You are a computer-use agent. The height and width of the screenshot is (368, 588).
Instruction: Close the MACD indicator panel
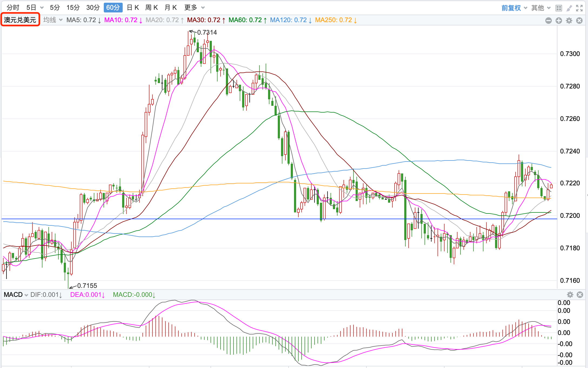point(580,295)
